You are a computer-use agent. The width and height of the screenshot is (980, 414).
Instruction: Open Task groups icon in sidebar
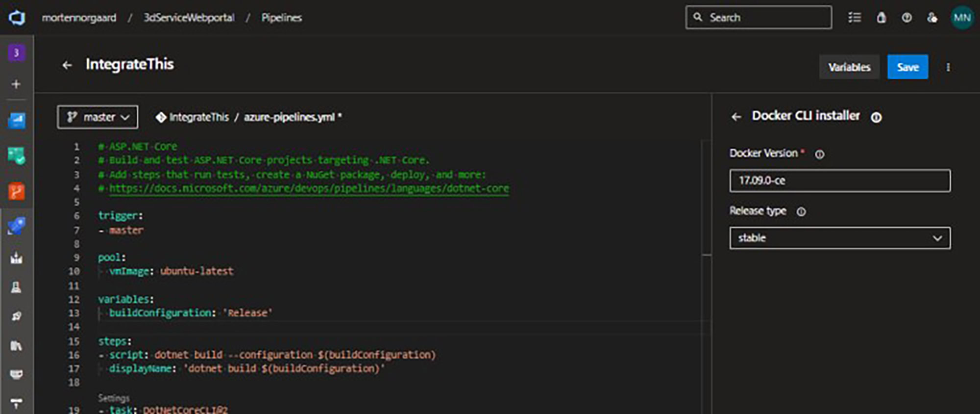[x=16, y=375]
